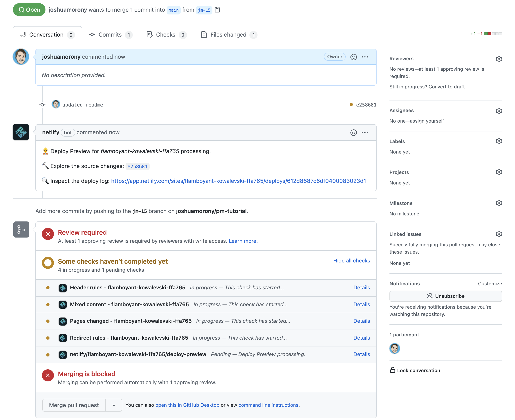Viewport: 515px width, 420px height.
Task: Click joshuamorony's large avatar next to comment
Action: [x=21, y=57]
